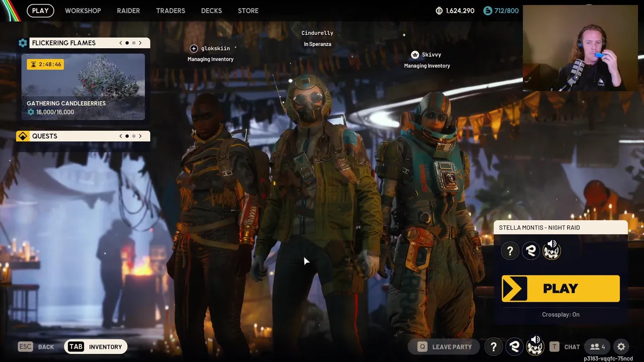Open the Gathering Candleberries event card
This screenshot has height=362, width=644.
[83, 87]
